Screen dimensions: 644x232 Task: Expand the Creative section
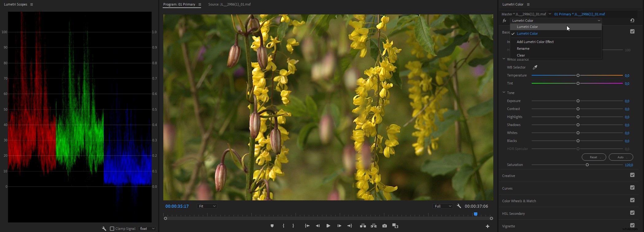coord(509,176)
